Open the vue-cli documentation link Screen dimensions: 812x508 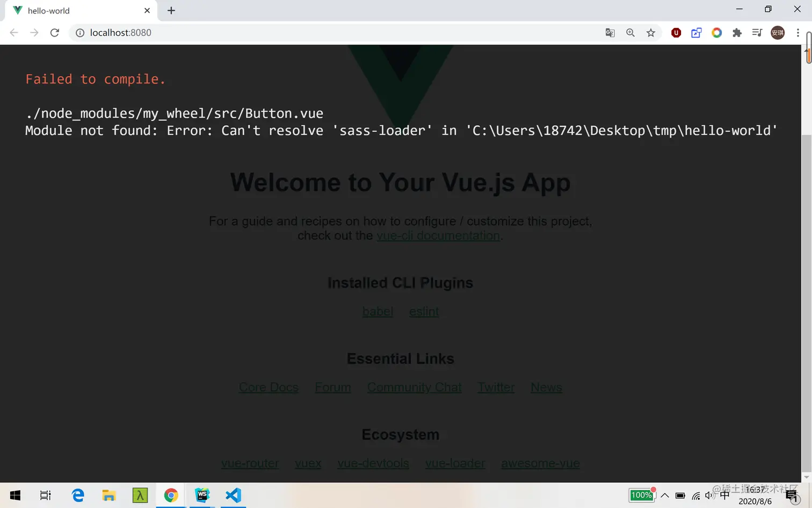click(x=438, y=235)
